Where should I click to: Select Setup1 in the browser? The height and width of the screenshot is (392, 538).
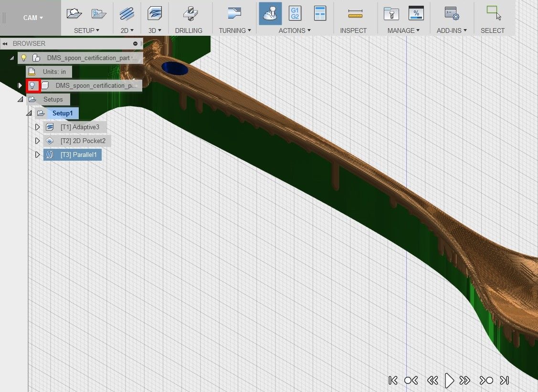pyautogui.click(x=63, y=113)
